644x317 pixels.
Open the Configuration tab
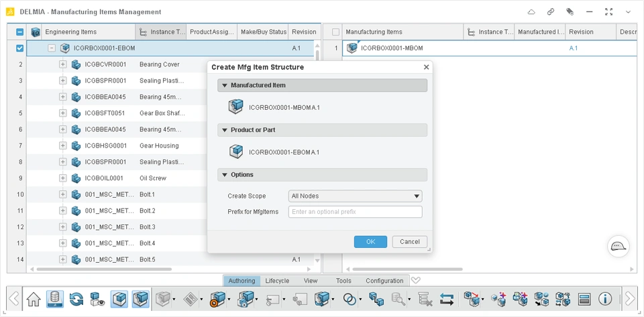pyautogui.click(x=384, y=281)
